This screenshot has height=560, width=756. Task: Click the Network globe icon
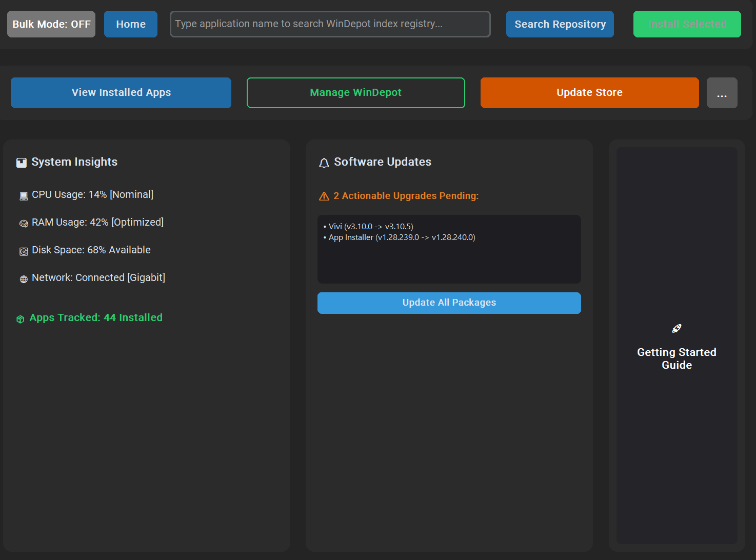click(24, 279)
